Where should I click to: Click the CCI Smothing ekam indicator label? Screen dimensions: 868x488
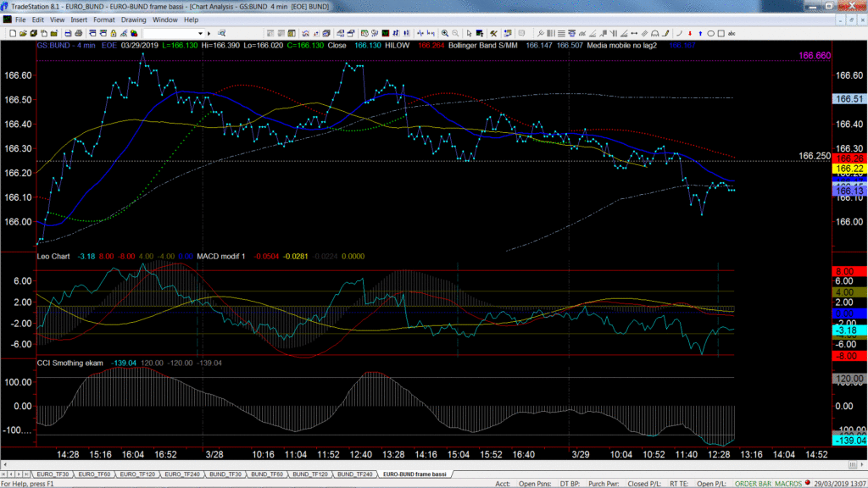click(70, 363)
